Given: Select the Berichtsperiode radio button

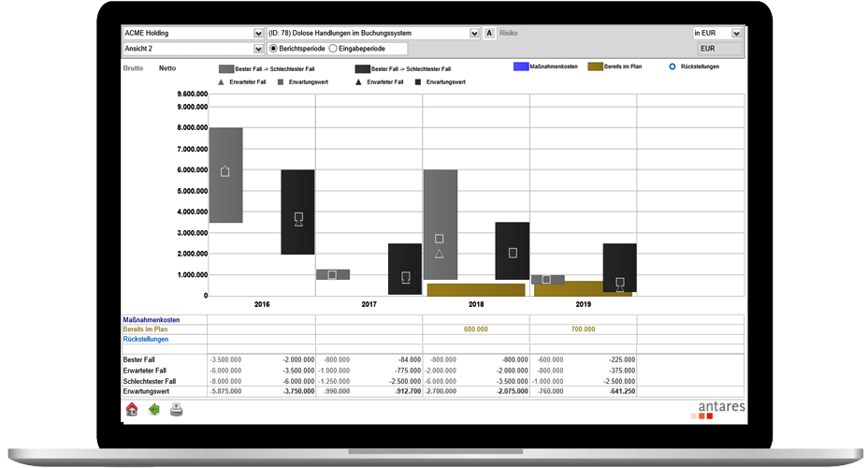Looking at the screenshot, I should point(274,49).
